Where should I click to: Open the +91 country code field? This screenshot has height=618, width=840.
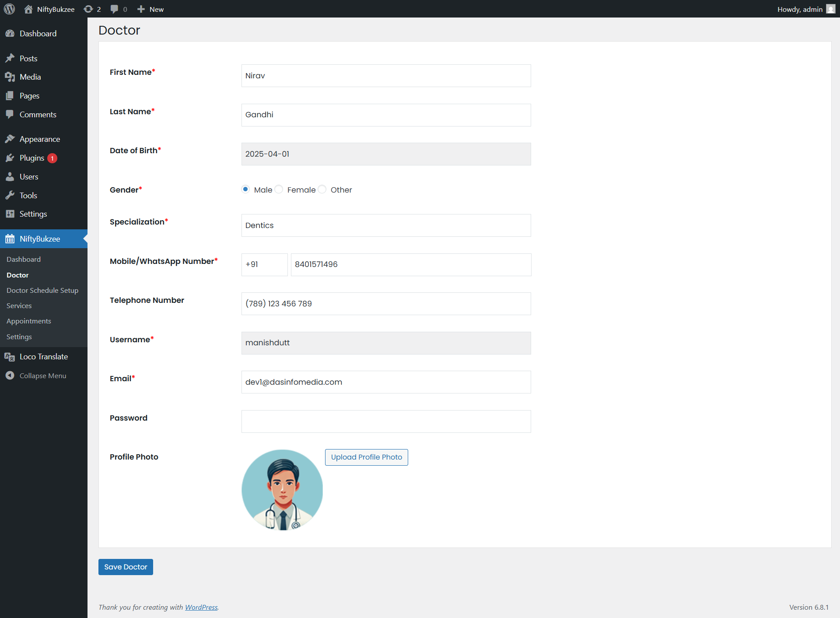tap(264, 264)
